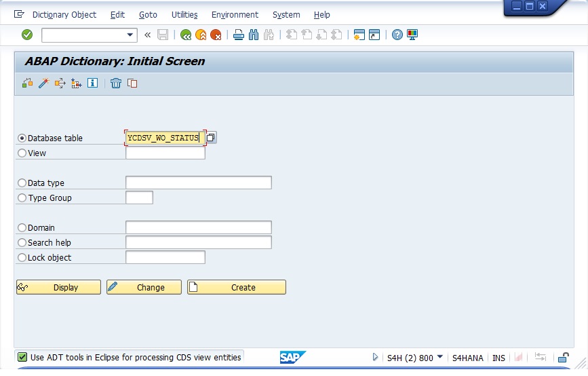Screen dimensions: 588x376
Task: Open Help via the question mark icon
Action: (397, 35)
